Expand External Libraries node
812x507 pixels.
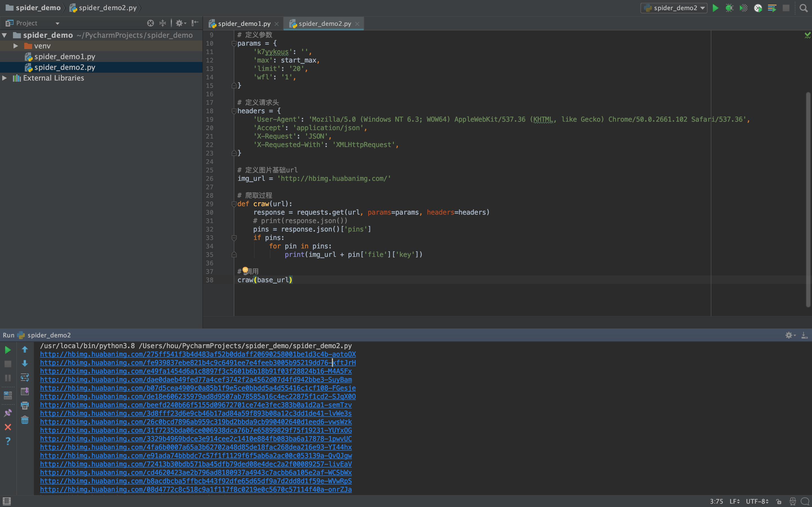tap(5, 78)
